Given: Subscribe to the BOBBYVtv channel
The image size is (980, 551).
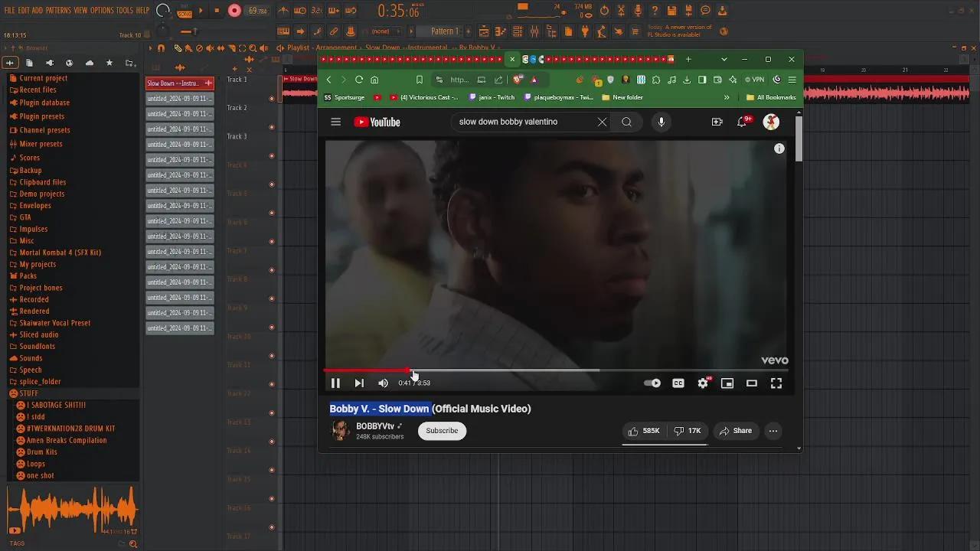Looking at the screenshot, I should tap(442, 431).
